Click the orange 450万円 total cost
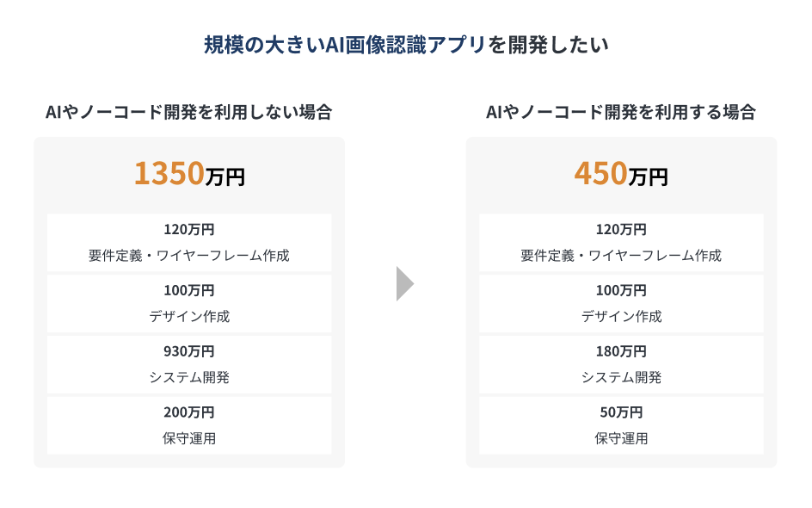Viewport: 812px width, 508px height. coord(621,175)
